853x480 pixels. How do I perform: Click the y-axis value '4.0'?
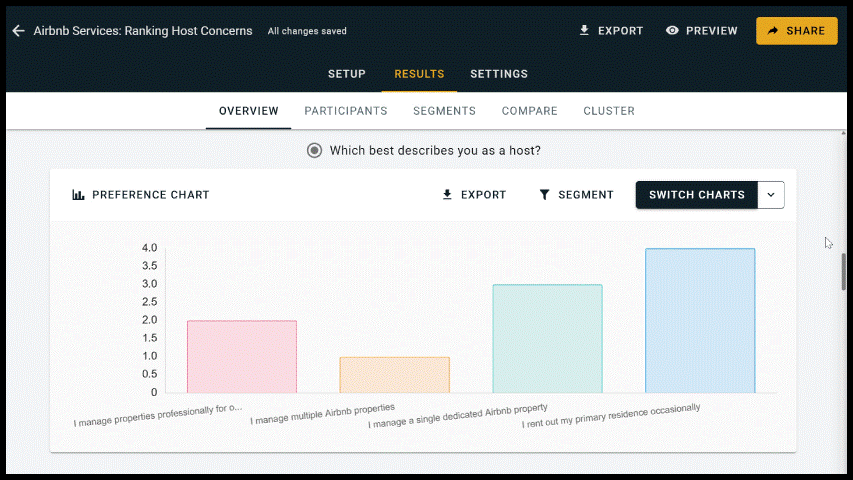150,248
